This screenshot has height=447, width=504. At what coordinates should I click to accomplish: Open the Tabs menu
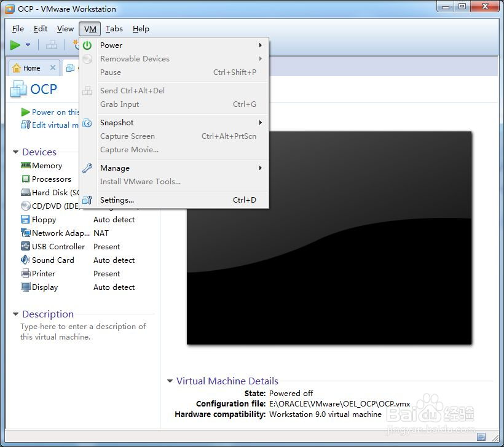tap(114, 29)
